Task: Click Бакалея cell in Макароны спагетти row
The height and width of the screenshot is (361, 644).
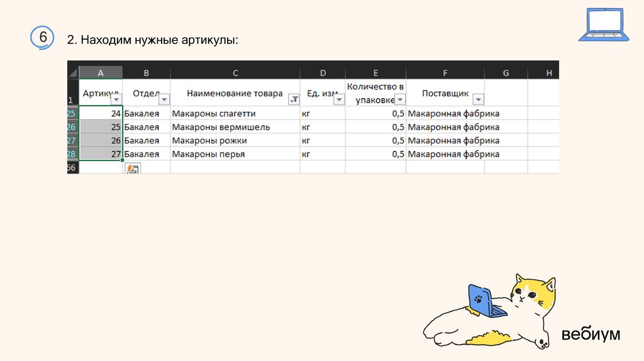Action: click(x=146, y=113)
